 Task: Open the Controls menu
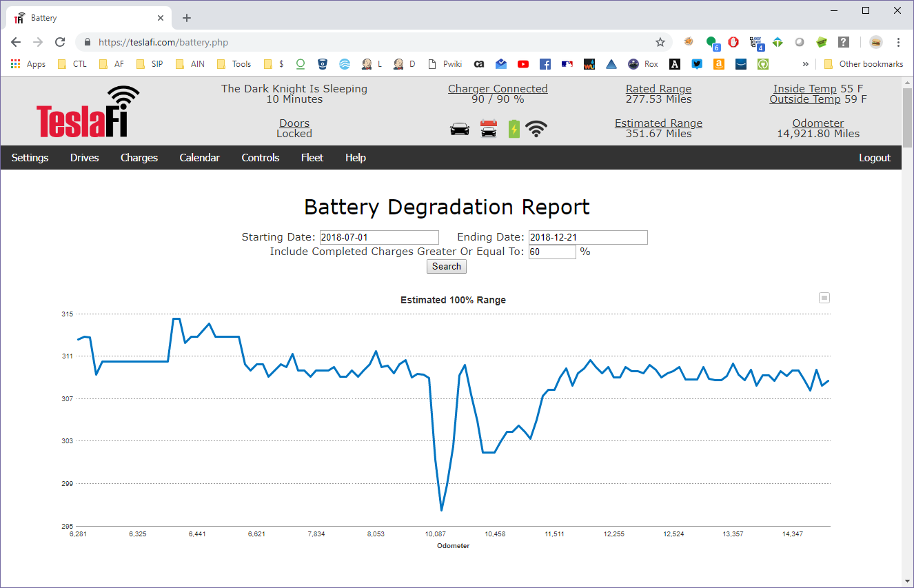[261, 158]
